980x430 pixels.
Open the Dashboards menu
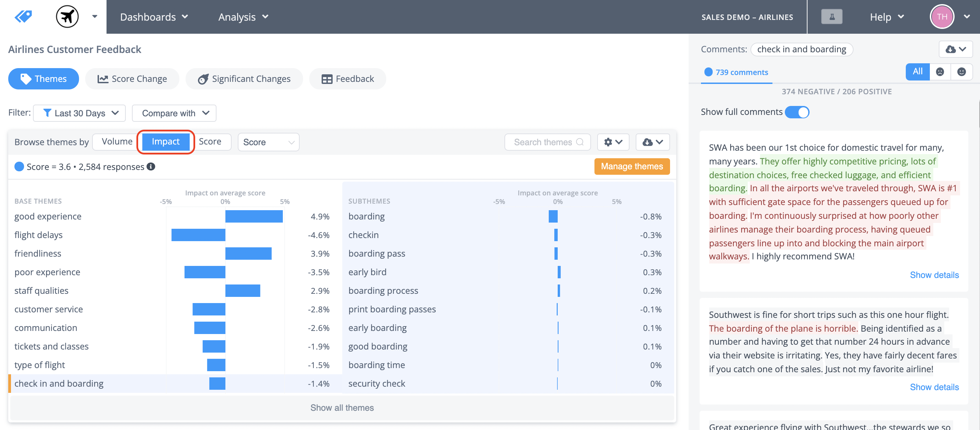point(154,17)
